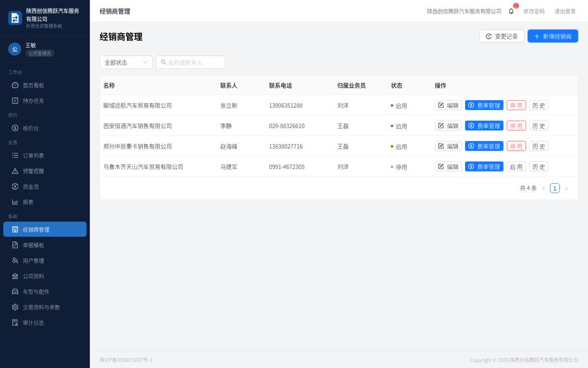Select 订单列表 menu label
This screenshot has height=368, width=588.
coord(34,155)
